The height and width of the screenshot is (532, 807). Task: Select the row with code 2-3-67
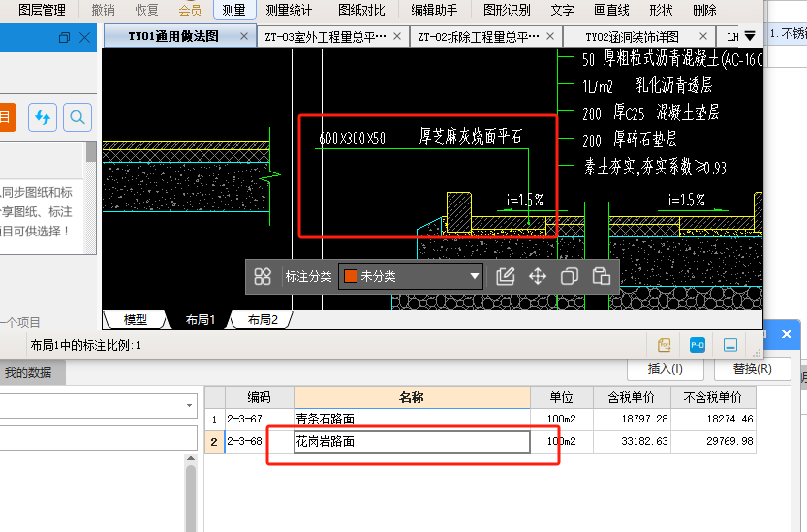pyautogui.click(x=481, y=420)
